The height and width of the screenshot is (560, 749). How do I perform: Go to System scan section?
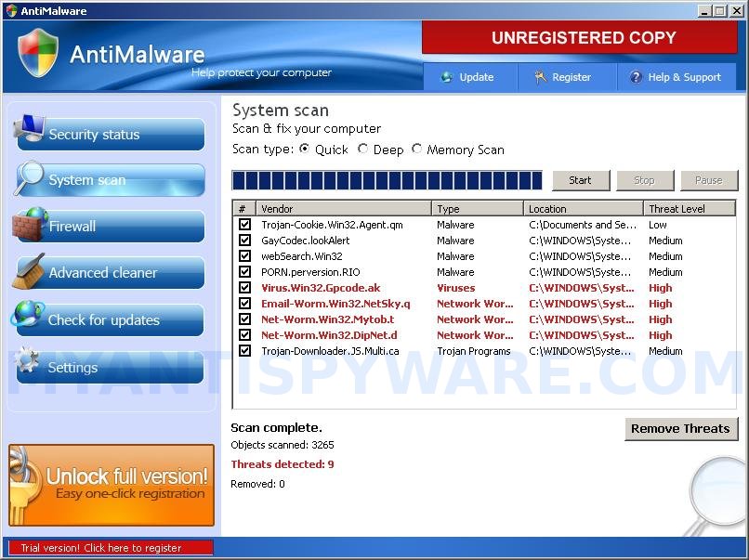[x=111, y=180]
